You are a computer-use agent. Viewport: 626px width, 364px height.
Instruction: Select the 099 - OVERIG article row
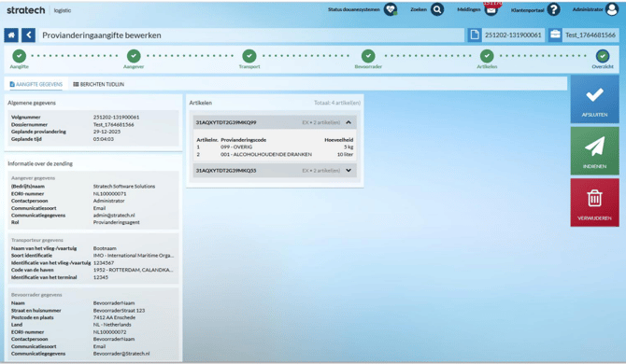click(275, 147)
